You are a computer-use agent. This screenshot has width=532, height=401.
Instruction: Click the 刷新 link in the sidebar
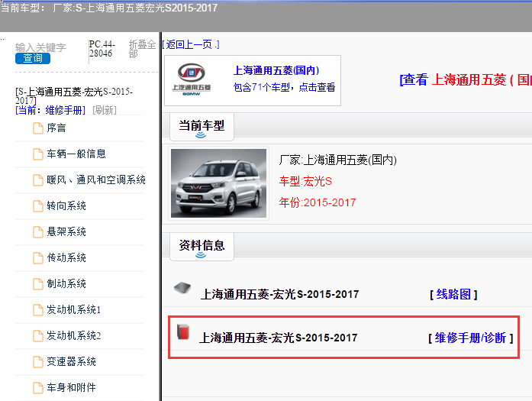coord(105,110)
